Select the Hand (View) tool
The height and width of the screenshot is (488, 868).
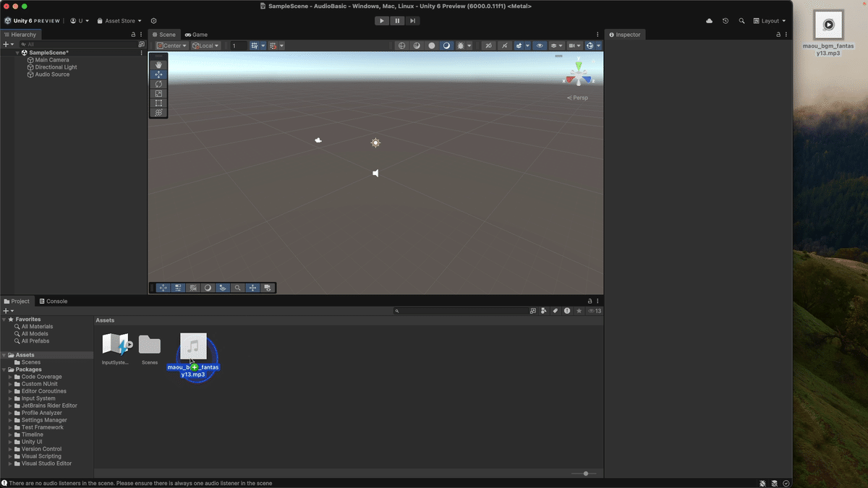click(x=158, y=64)
